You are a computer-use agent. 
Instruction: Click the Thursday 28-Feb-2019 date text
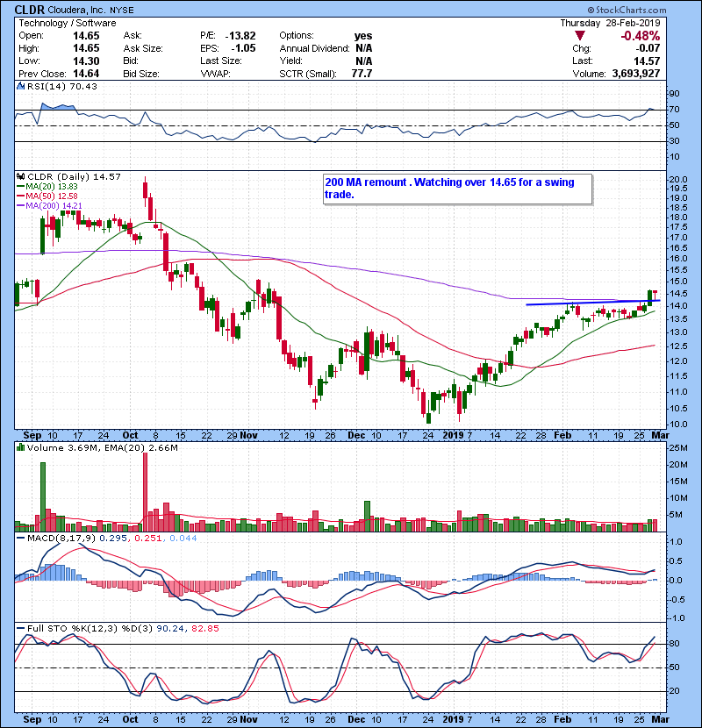coord(610,23)
